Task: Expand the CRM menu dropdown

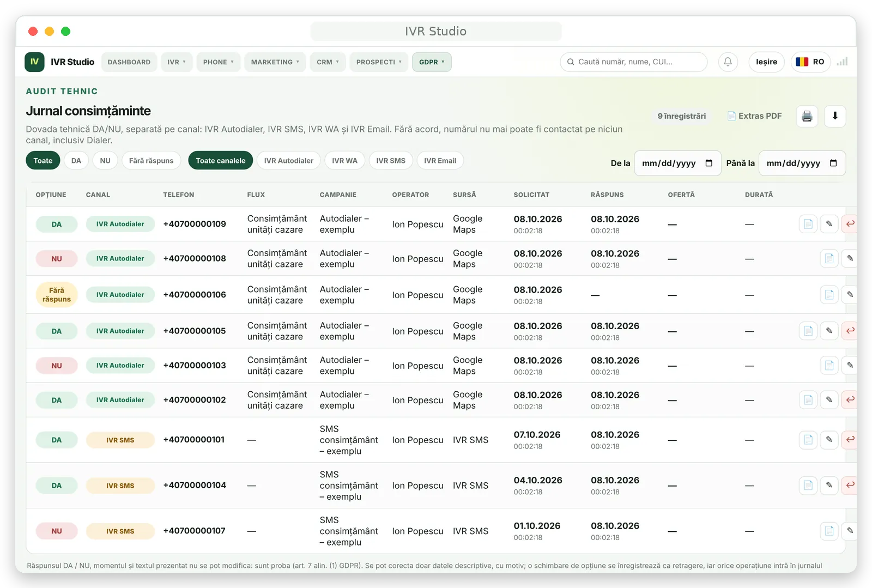Action: point(328,62)
